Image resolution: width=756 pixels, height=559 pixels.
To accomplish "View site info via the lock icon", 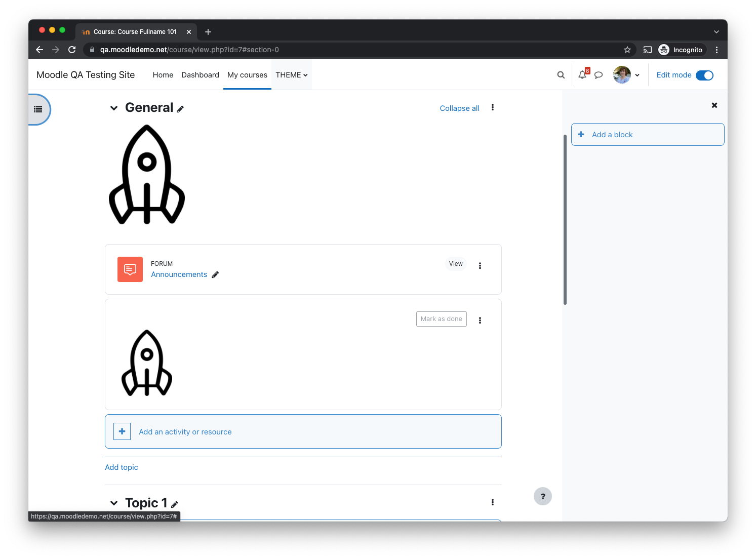I will pyautogui.click(x=92, y=50).
